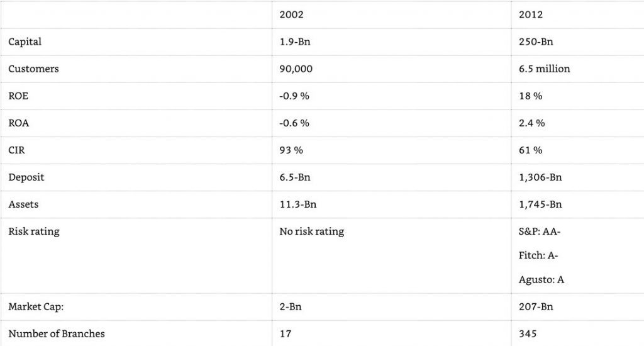Screen dimensions: 644x346
Task: Click the -0.9 % ROE value
Action: pos(294,96)
